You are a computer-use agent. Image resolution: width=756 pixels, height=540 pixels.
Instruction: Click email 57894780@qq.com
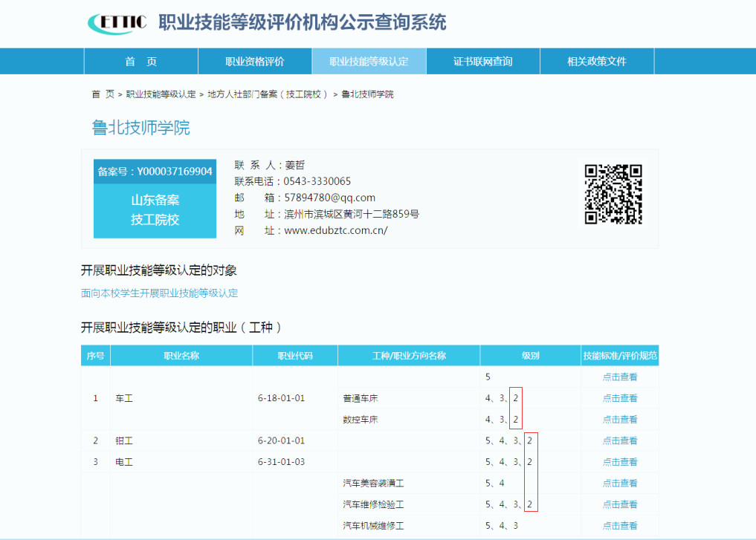click(x=330, y=198)
